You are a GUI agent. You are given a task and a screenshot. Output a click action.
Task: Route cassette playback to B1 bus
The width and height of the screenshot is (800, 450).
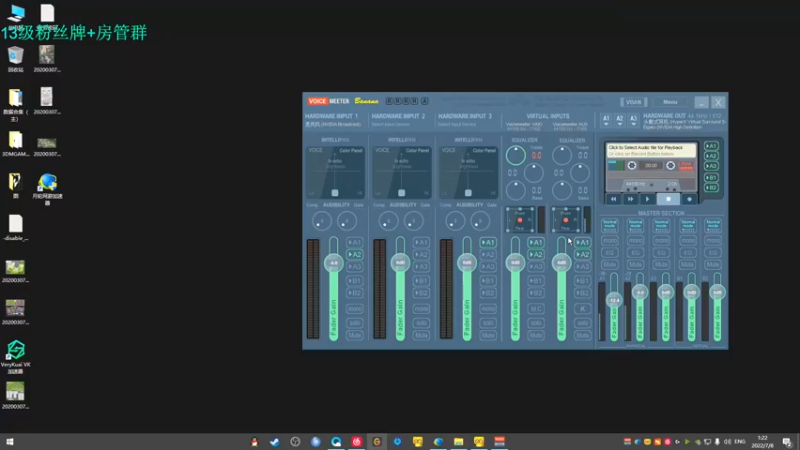(711, 178)
